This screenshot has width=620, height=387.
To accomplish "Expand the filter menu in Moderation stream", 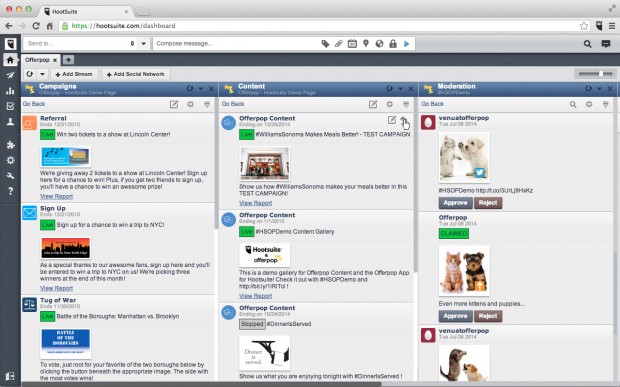I will coord(605,104).
